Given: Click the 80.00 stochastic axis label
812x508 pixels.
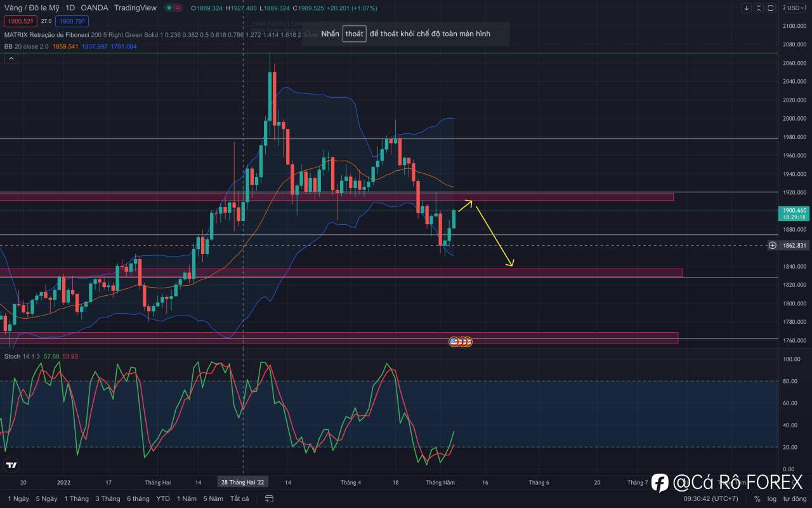Looking at the screenshot, I should coord(790,381).
